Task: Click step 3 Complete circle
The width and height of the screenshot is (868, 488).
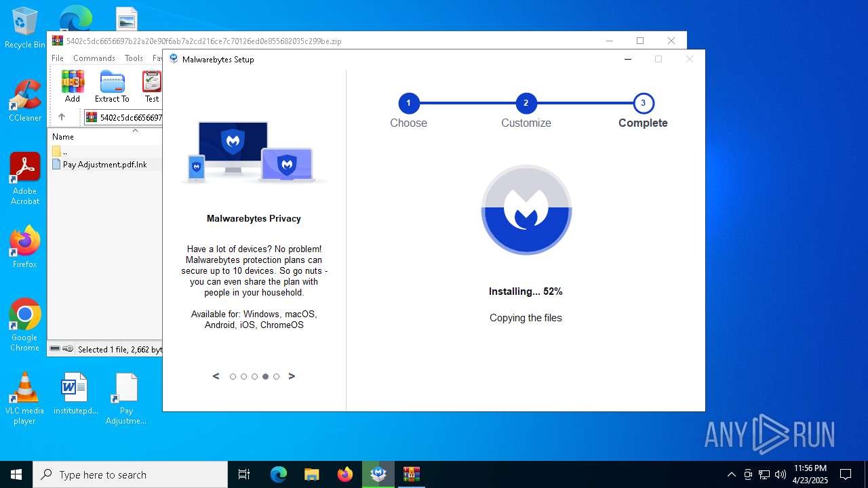Action: pos(643,103)
